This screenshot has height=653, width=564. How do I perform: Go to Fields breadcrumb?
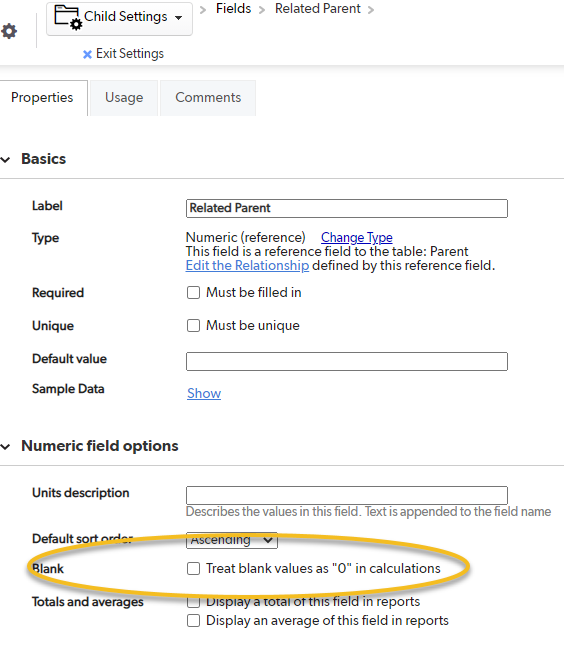tap(233, 8)
